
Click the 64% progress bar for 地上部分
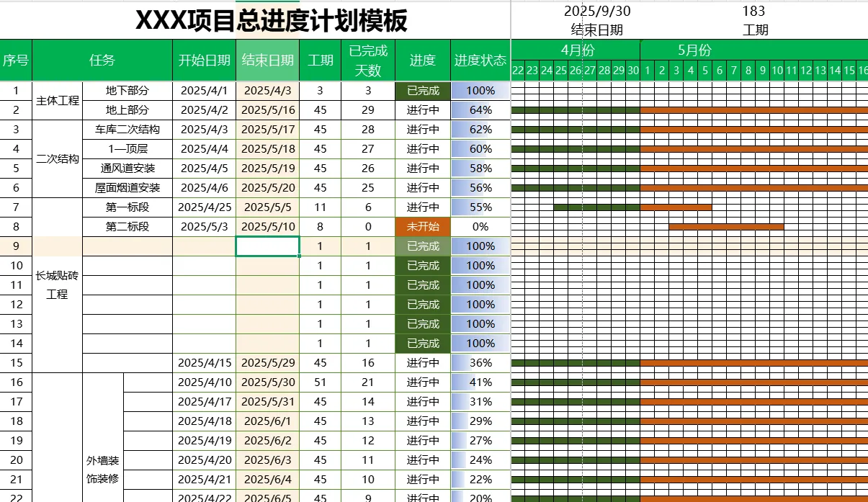(480, 110)
